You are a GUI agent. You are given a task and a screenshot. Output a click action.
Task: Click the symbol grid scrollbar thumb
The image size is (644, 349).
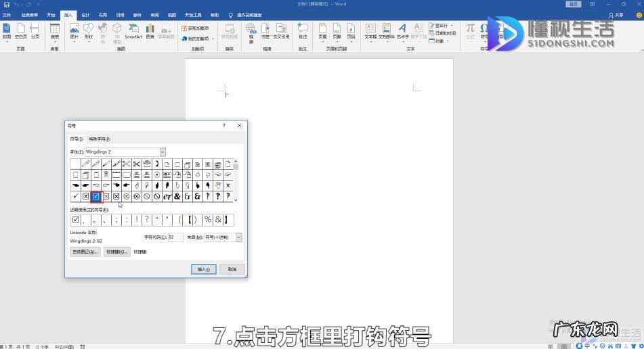click(x=236, y=165)
